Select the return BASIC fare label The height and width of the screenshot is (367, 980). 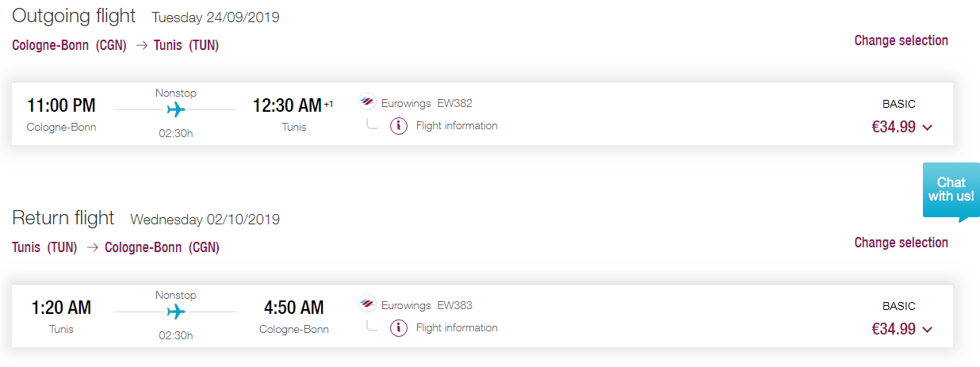click(x=899, y=306)
